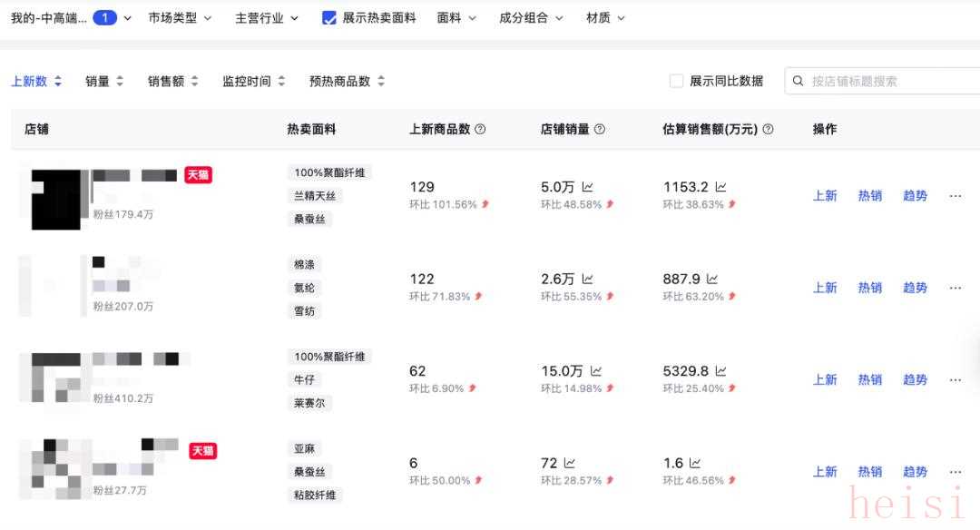Screen dimensions: 980x530
Task: Expand the 成分组合 dropdown
Action: (x=531, y=17)
